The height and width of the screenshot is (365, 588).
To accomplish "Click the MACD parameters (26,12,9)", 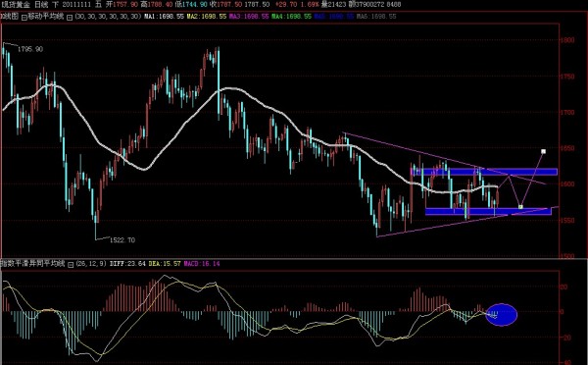I will (x=91, y=264).
